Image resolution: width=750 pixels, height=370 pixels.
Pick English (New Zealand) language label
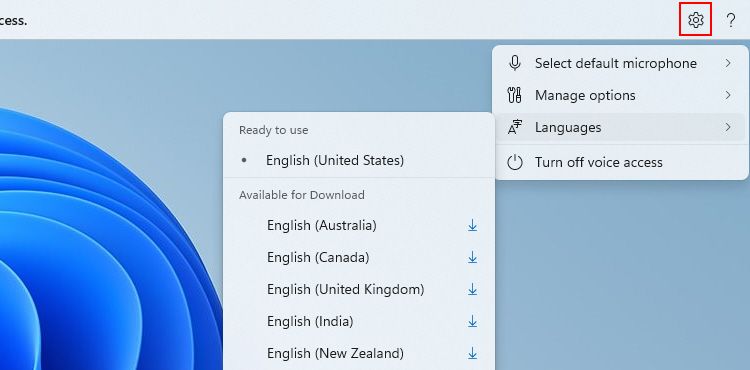335,353
